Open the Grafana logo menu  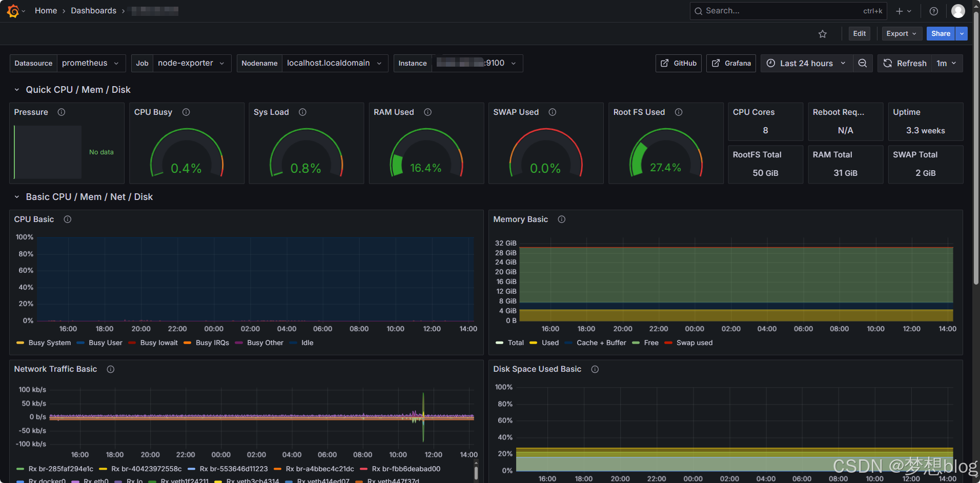pyautogui.click(x=13, y=11)
